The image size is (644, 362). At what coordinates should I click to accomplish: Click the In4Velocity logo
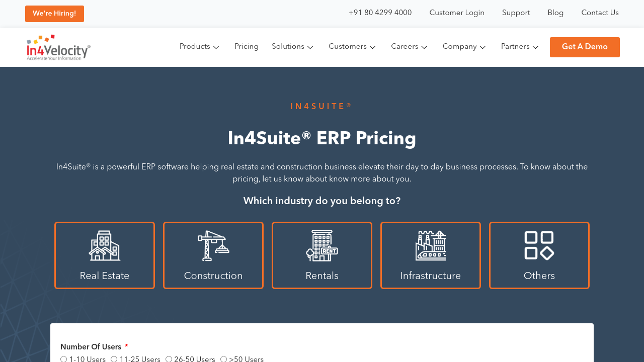tap(58, 47)
